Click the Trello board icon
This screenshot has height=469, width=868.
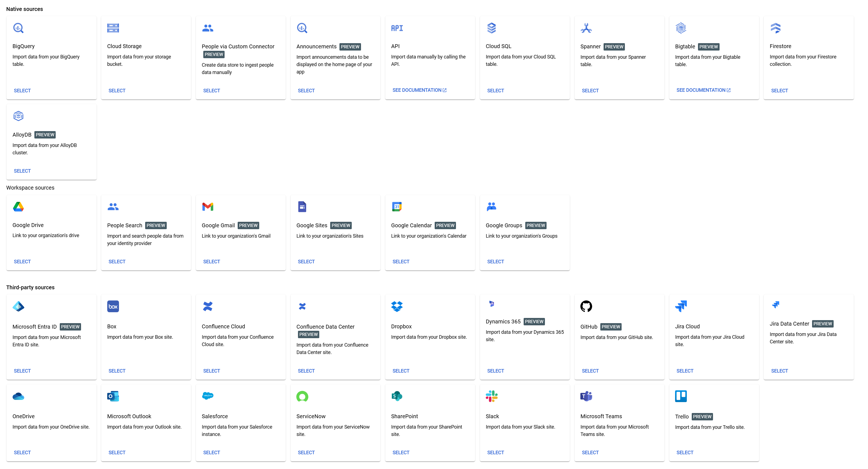(x=681, y=396)
